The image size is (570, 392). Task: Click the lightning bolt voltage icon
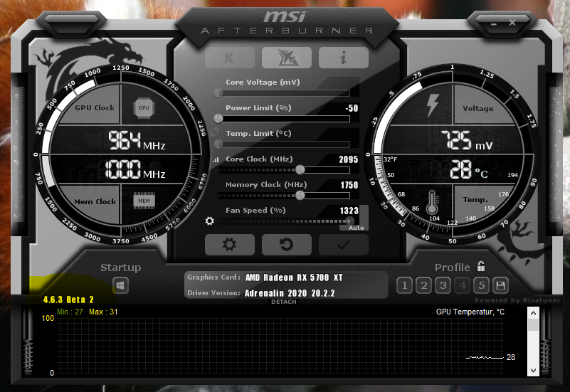[x=433, y=106]
